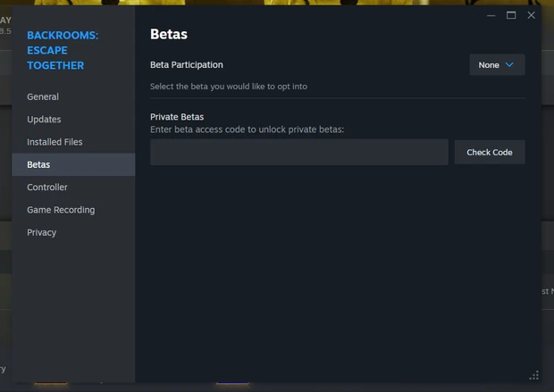Click the "Enter beta access code" instruction text
The height and width of the screenshot is (392, 554).
point(247,129)
